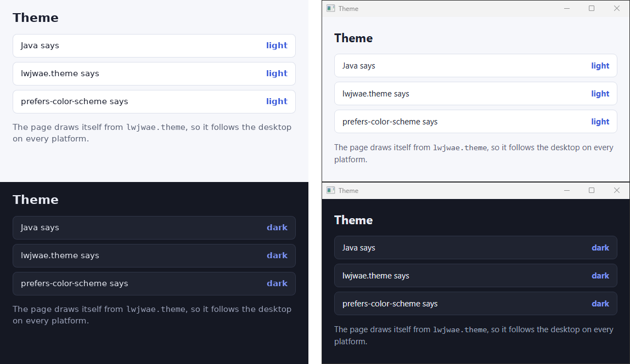Click the bold 'Theme' heading inside the dark window's content
The width and height of the screenshot is (630, 364).
pyautogui.click(x=353, y=220)
